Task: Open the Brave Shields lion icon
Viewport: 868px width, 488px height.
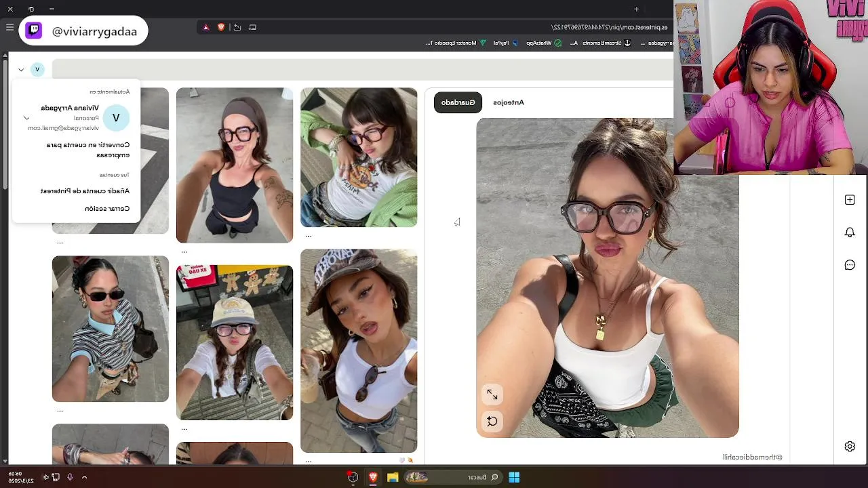Action: (221, 27)
